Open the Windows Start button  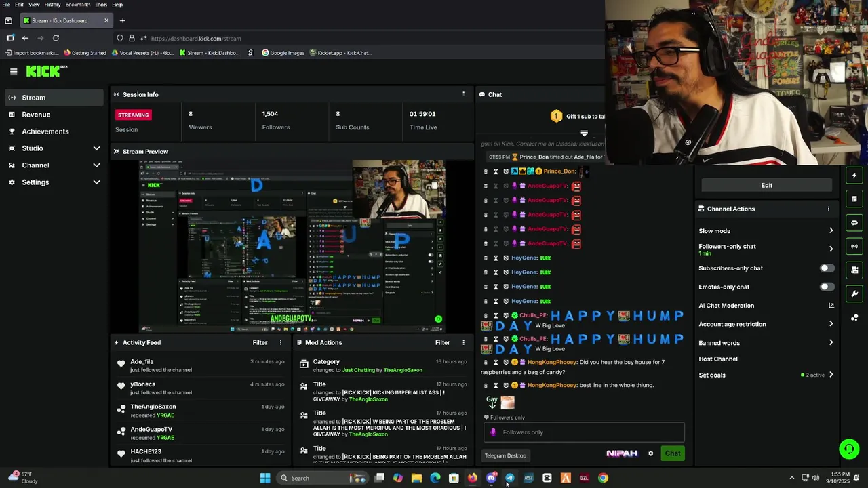click(x=265, y=478)
